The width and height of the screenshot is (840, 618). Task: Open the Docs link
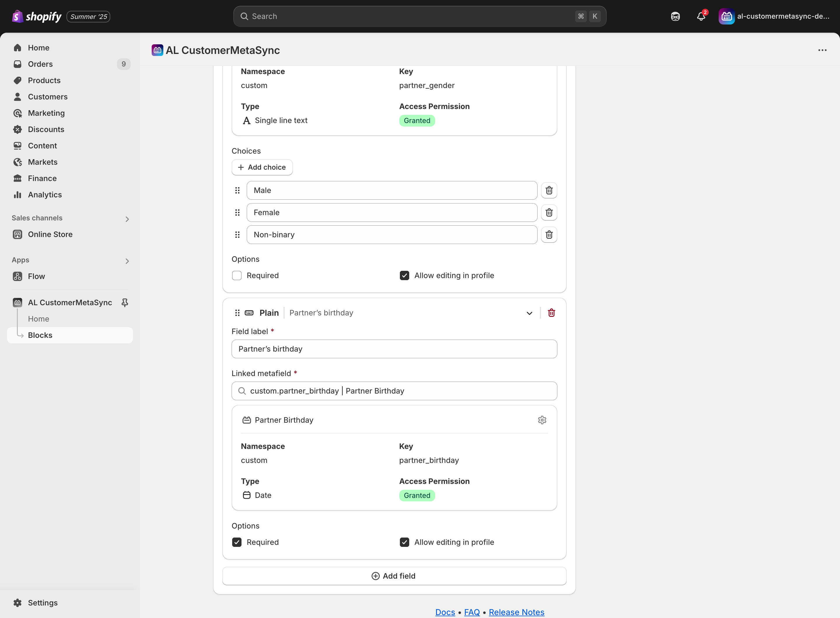pyautogui.click(x=445, y=612)
